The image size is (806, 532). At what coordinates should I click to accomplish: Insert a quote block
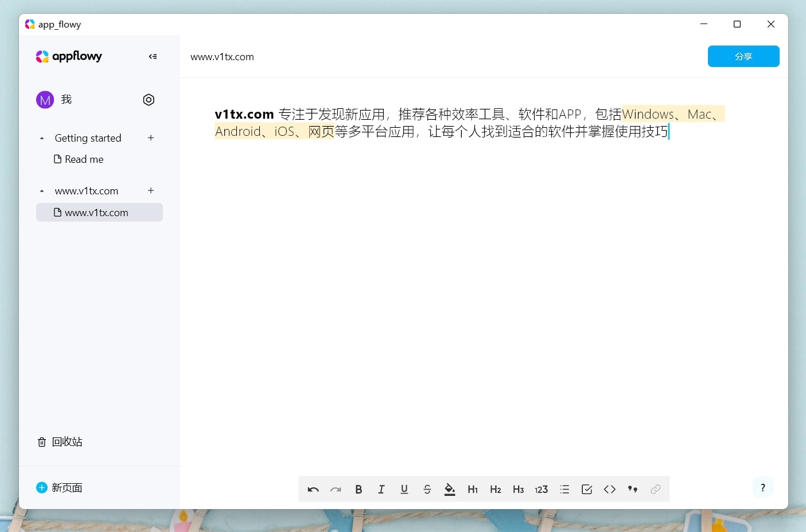[x=633, y=489]
